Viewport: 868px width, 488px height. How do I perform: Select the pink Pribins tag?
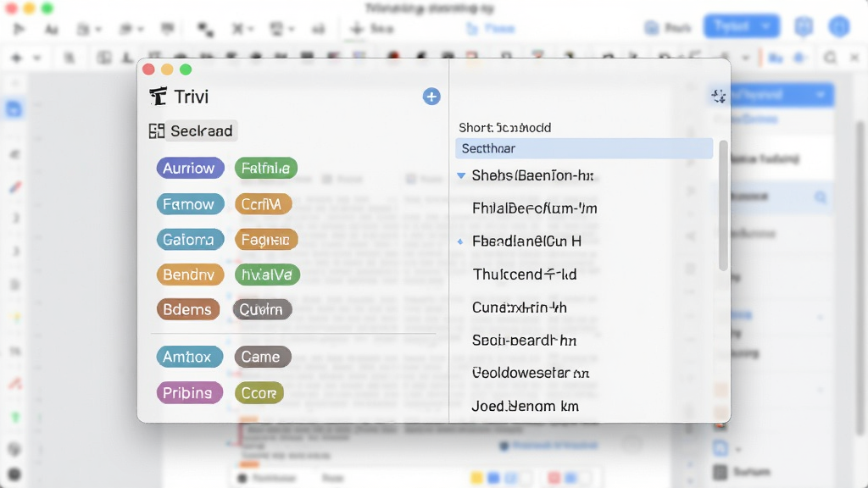[189, 393]
